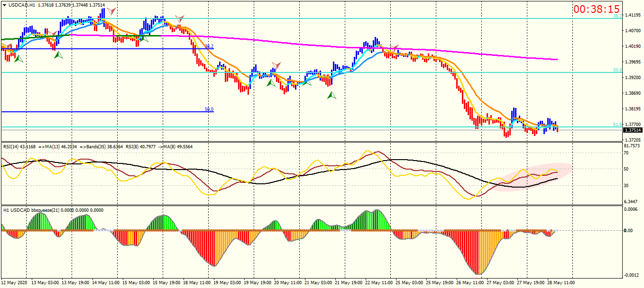The width and height of the screenshot is (644, 288).
Task: Open the chart menu triangle beside USDCAD,H1
Action: tap(4, 5)
